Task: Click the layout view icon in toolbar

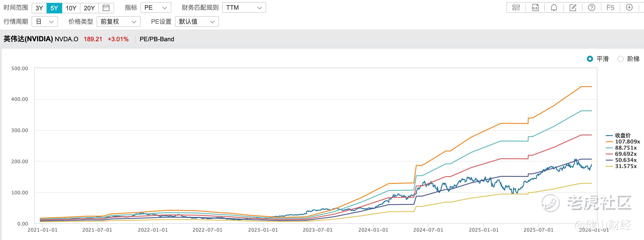Action: [516, 8]
